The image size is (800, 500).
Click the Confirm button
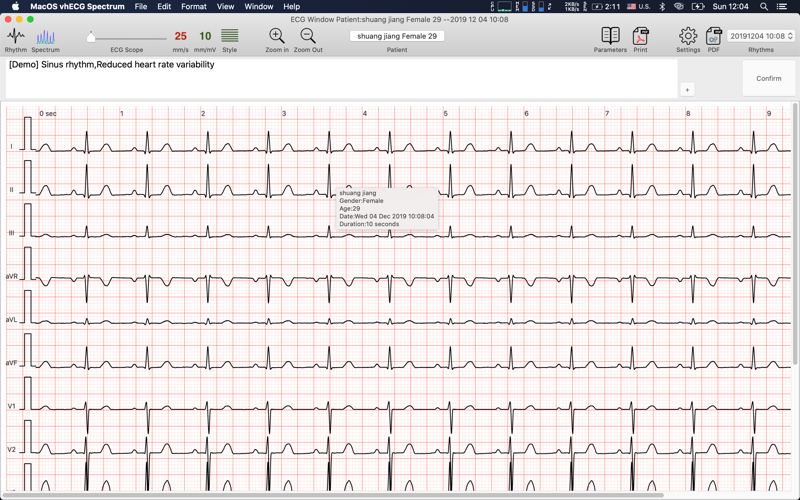[768, 78]
